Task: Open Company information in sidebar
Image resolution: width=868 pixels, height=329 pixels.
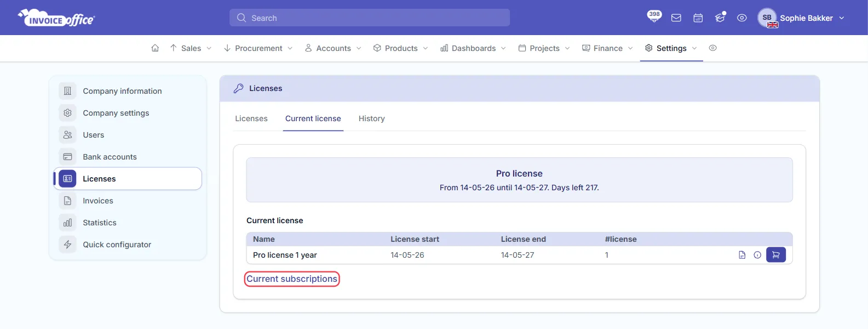Action: coord(122,91)
